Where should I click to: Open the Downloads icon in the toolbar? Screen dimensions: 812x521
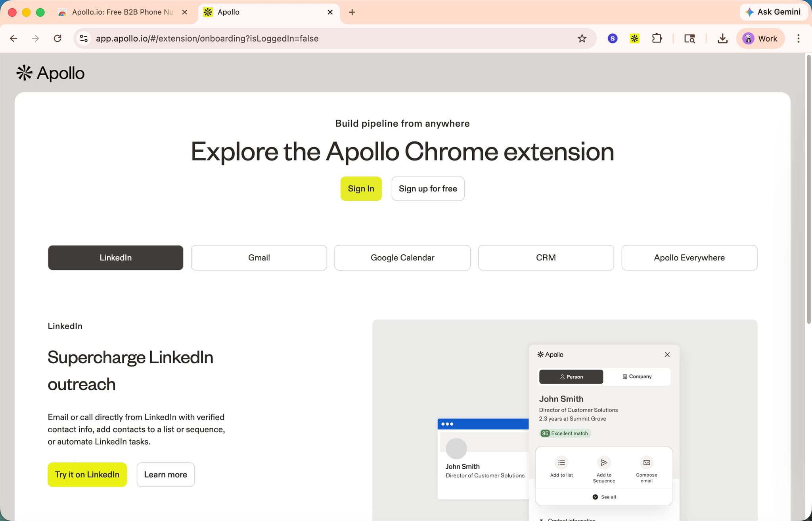[722, 38]
